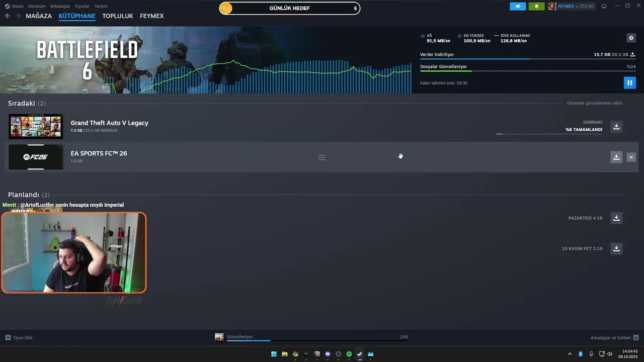The height and width of the screenshot is (362, 644).
Task: Open the green notifications bell
Action: (536, 6)
